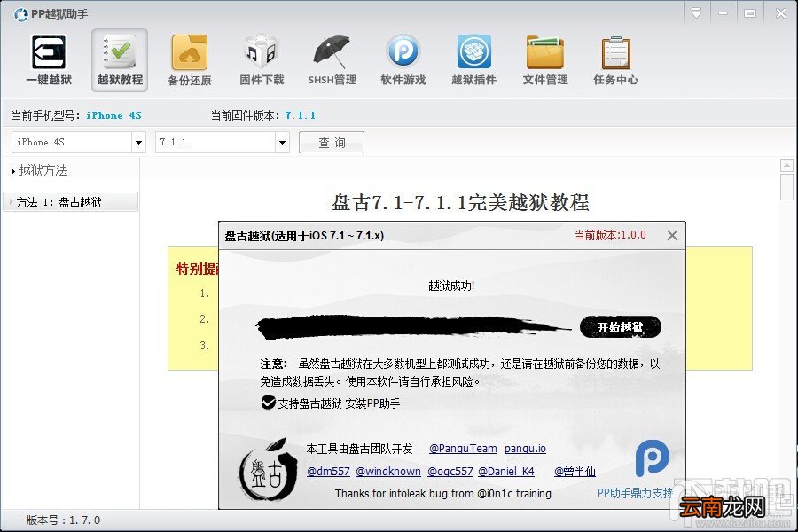Click the ink brush progress bar

click(412, 327)
